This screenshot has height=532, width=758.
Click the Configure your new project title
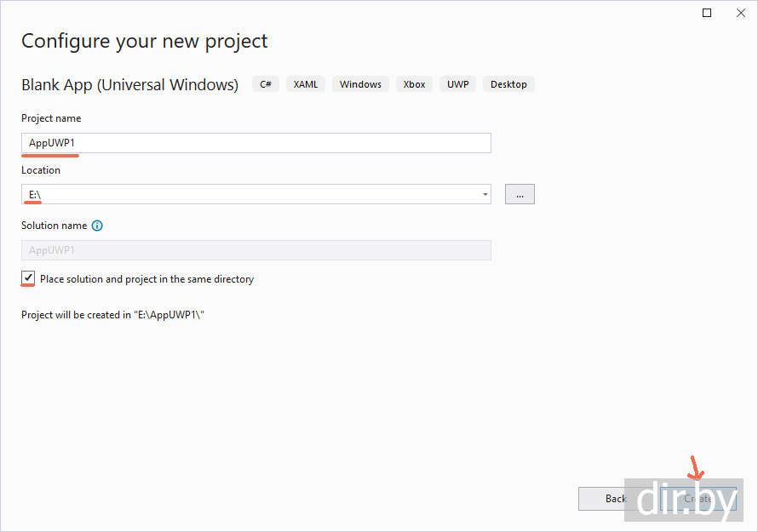pos(145,41)
